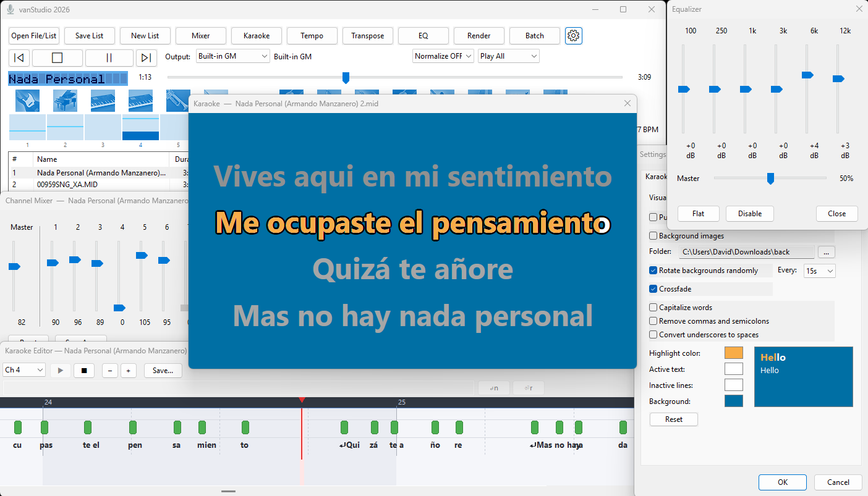Switch to the Settings tab
This screenshot has height=496, width=868.
coord(652,154)
